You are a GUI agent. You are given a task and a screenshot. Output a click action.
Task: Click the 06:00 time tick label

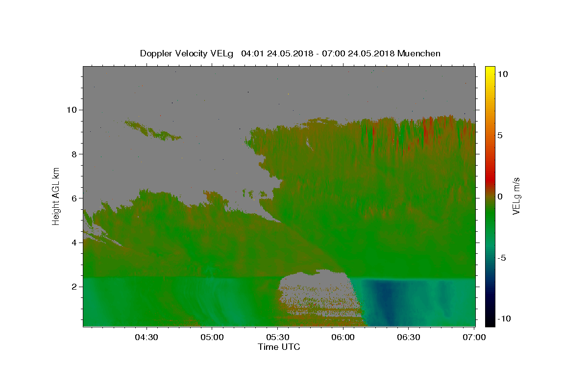pos(343,337)
